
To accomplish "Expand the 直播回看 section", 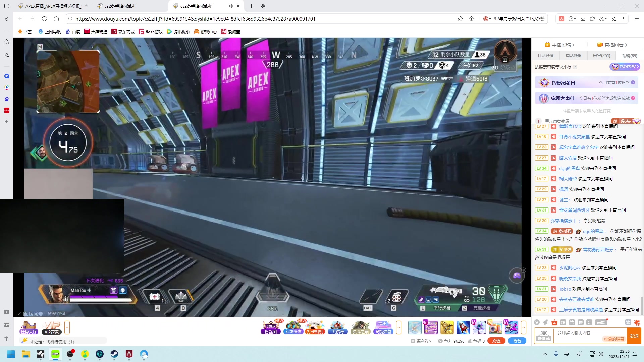I will coord(612,45).
